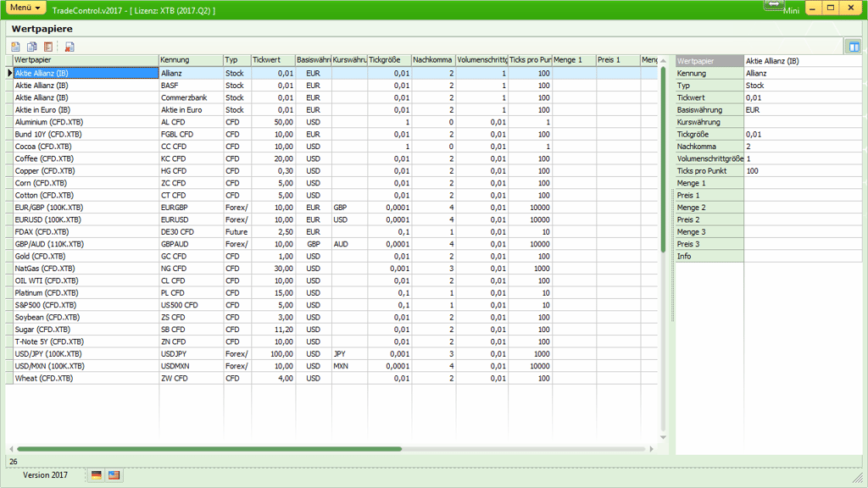Viewport: 868px width, 488px height.
Task: Select the Cocoa (CFD.XTB) row
Action: tap(331, 146)
